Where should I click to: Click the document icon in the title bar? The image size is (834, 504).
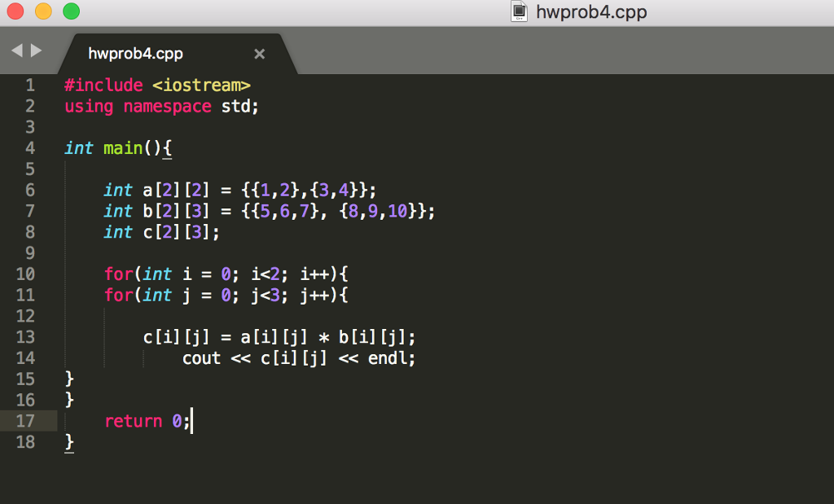(517, 11)
